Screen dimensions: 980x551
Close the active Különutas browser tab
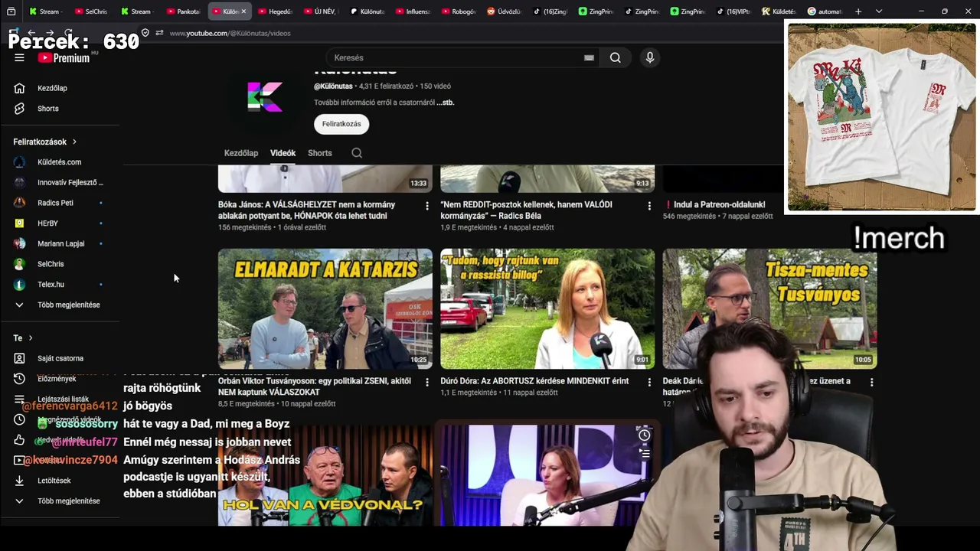243,11
